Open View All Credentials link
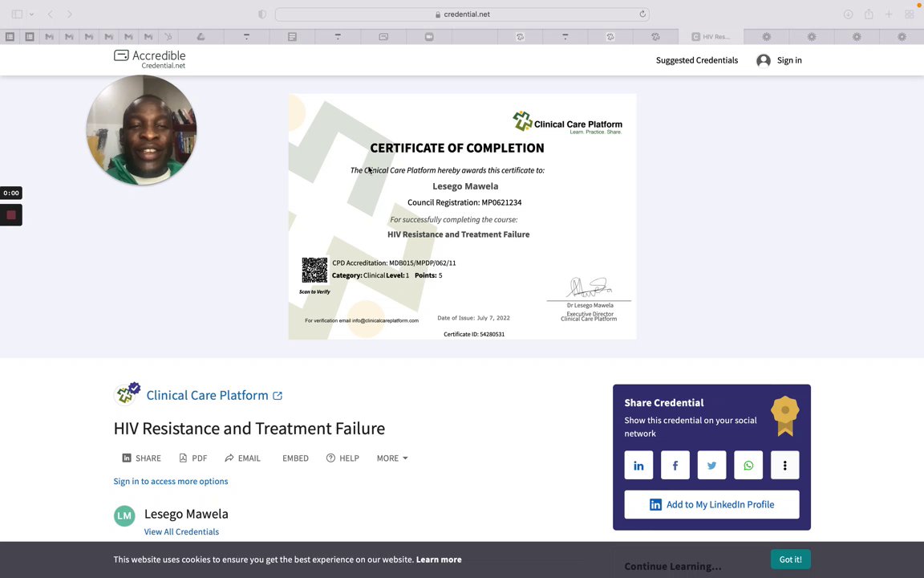The image size is (924, 578). pos(181,532)
